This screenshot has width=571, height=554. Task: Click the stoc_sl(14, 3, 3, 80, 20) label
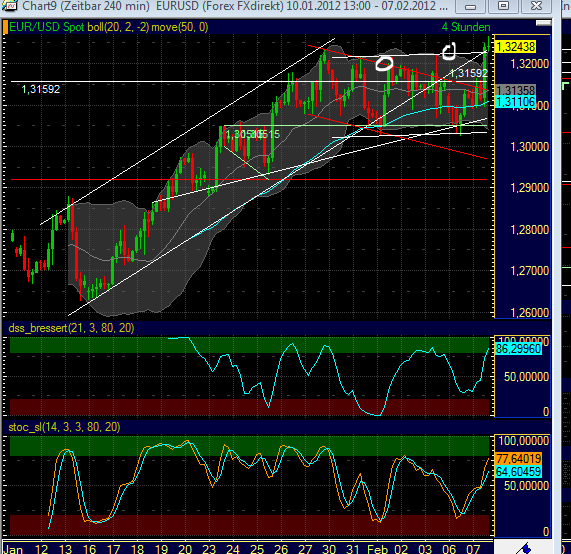point(64,427)
